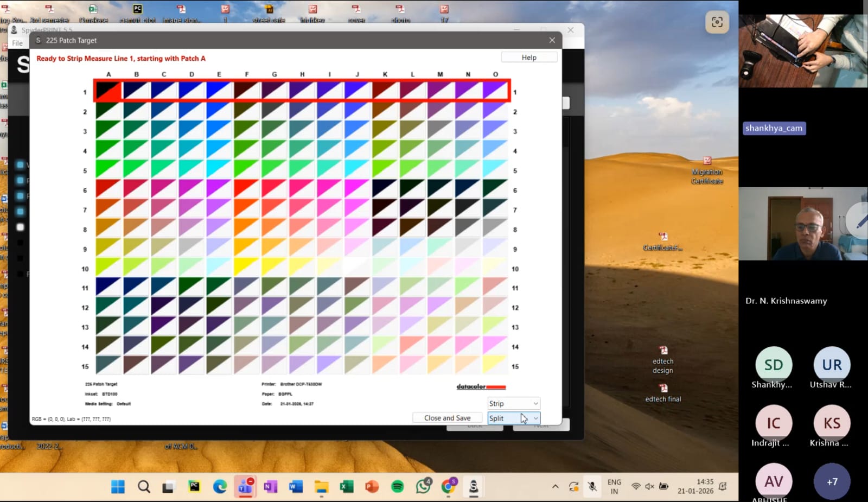Click the Help button in Patch Target dialog
The width and height of the screenshot is (868, 502).
tap(529, 58)
